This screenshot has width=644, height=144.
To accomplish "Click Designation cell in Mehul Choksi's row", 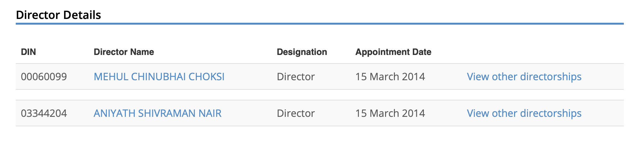I will 296,77.
